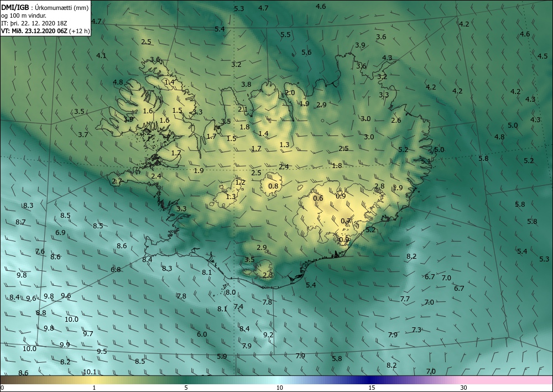Click the '2.1' precipitation value
This screenshot has height=392, width=553.
coord(243,109)
